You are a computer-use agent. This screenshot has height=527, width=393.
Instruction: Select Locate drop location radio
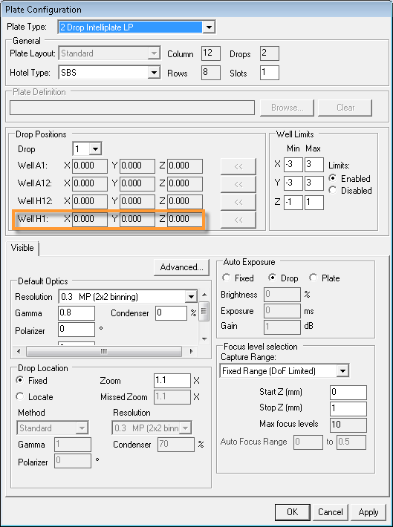[x=20, y=396]
